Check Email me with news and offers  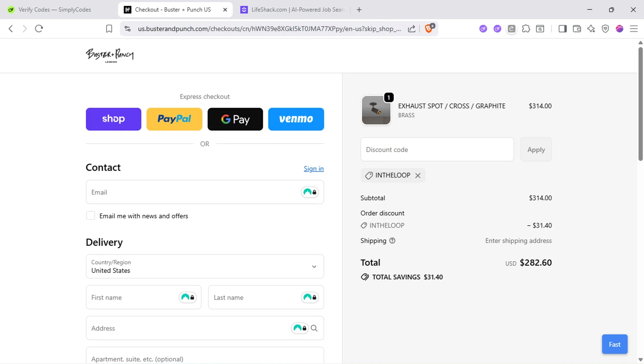tap(91, 216)
